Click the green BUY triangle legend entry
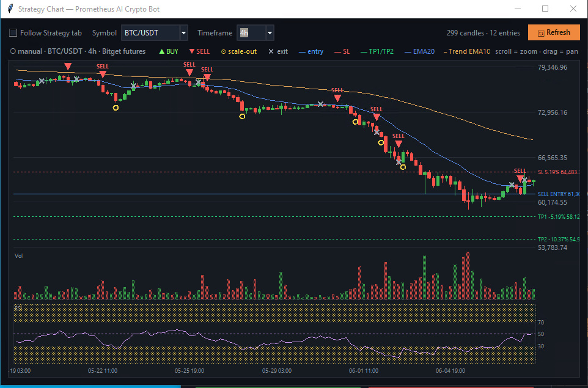 pos(169,52)
